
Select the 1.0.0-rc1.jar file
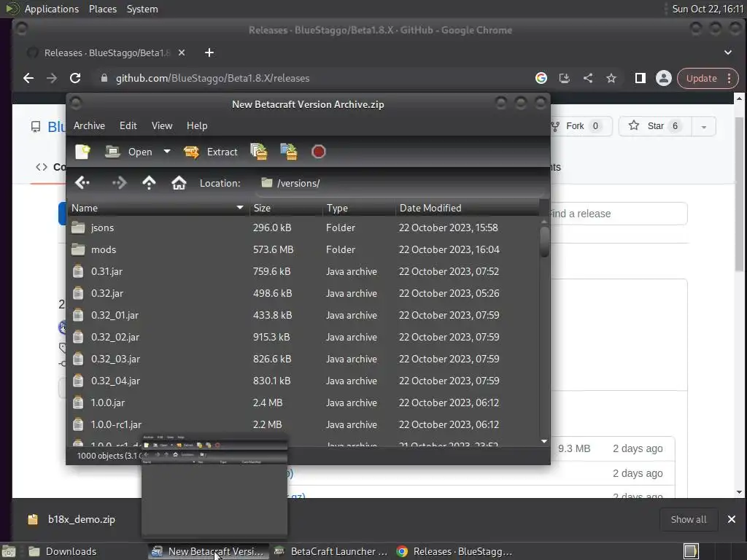point(303,425)
